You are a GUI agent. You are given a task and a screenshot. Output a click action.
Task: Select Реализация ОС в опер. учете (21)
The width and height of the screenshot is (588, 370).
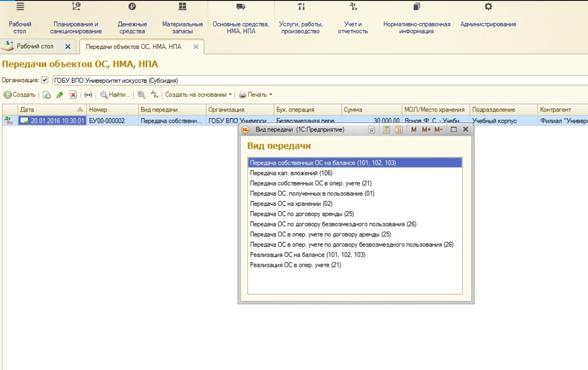pyautogui.click(x=355, y=265)
